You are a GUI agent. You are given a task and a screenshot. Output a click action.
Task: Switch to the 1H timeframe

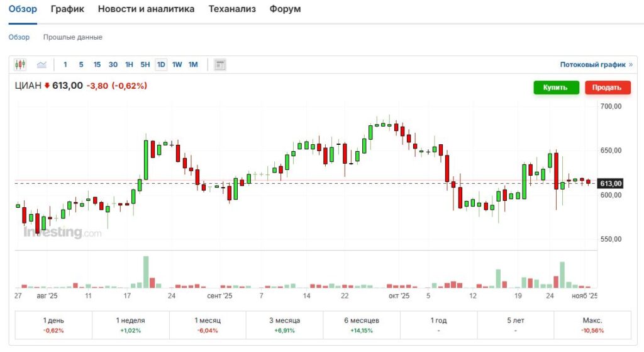point(129,64)
